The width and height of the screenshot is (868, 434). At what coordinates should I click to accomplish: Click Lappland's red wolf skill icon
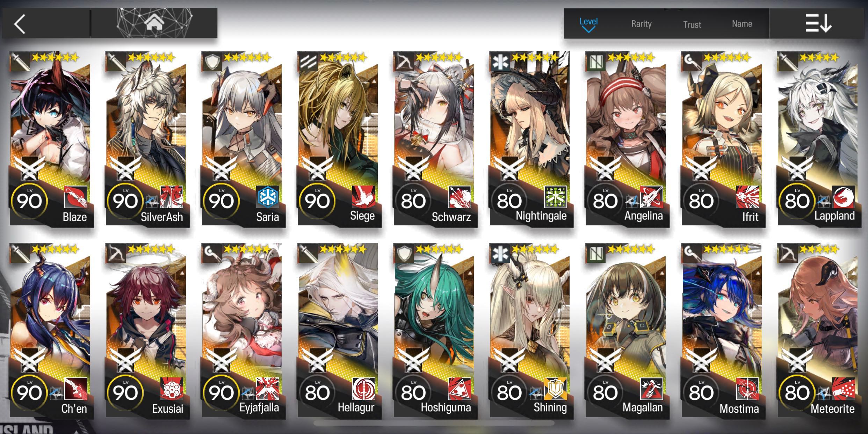point(844,197)
